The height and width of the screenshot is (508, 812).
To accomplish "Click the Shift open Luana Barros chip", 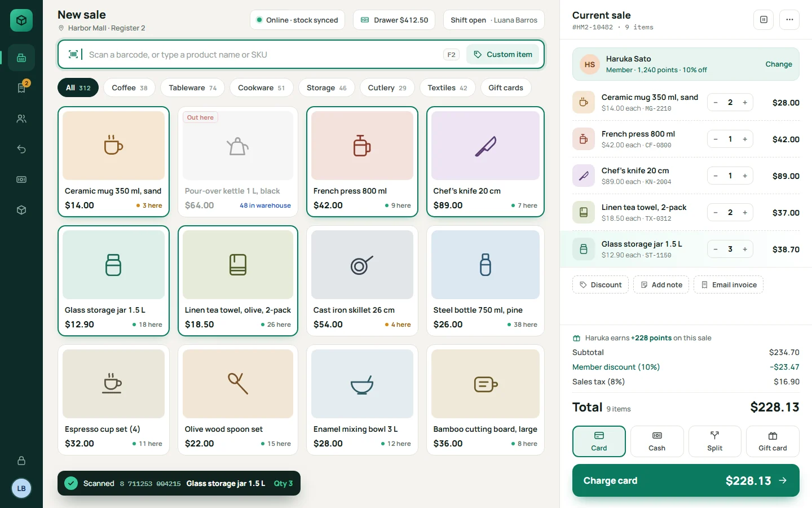I will pyautogui.click(x=494, y=20).
